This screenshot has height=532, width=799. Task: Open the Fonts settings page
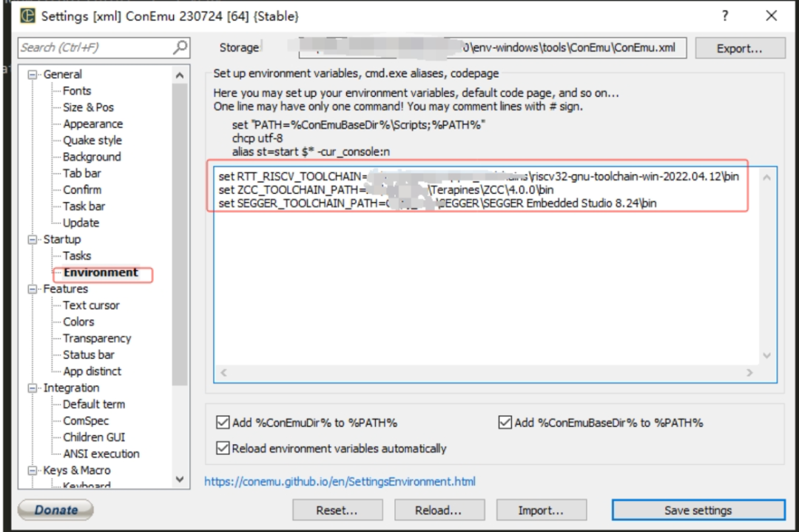click(77, 91)
